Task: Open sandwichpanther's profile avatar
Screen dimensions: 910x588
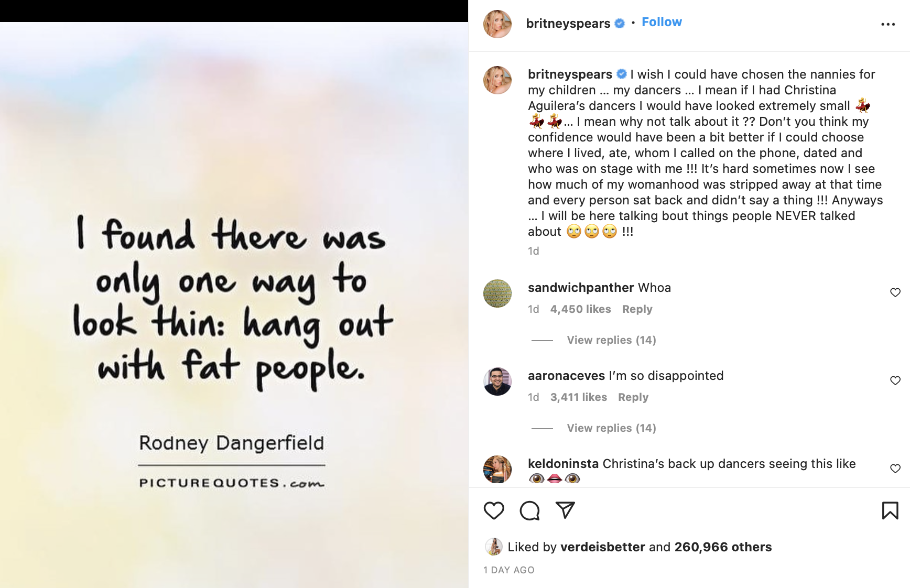Action: [x=497, y=293]
